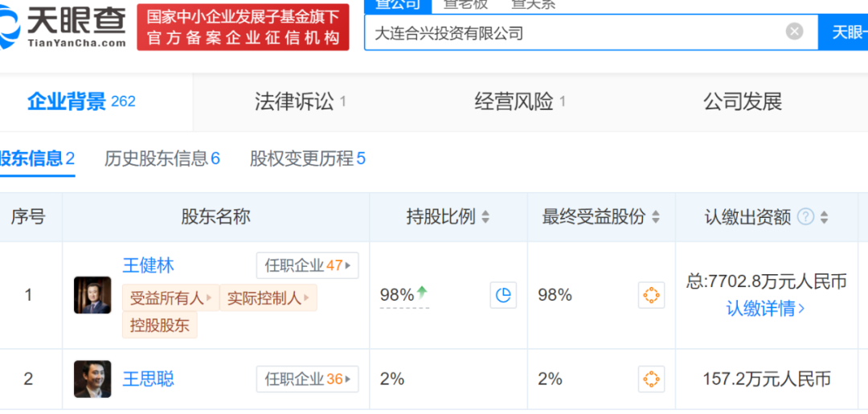Select the 查关系 search mode tab
This screenshot has height=414, width=868.
pyautogui.click(x=533, y=5)
